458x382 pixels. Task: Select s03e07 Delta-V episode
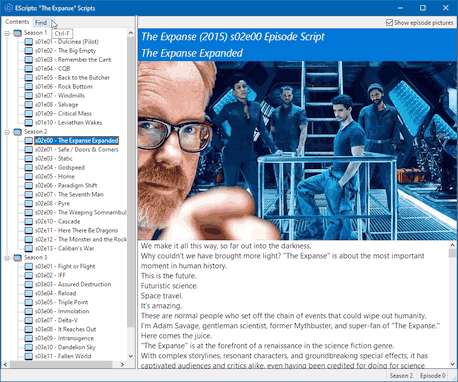[x=56, y=320]
